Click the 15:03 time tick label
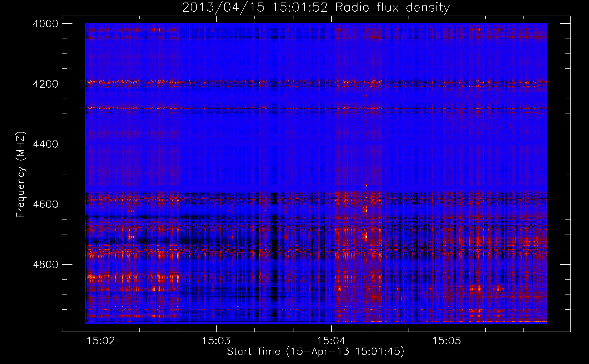 click(216, 341)
